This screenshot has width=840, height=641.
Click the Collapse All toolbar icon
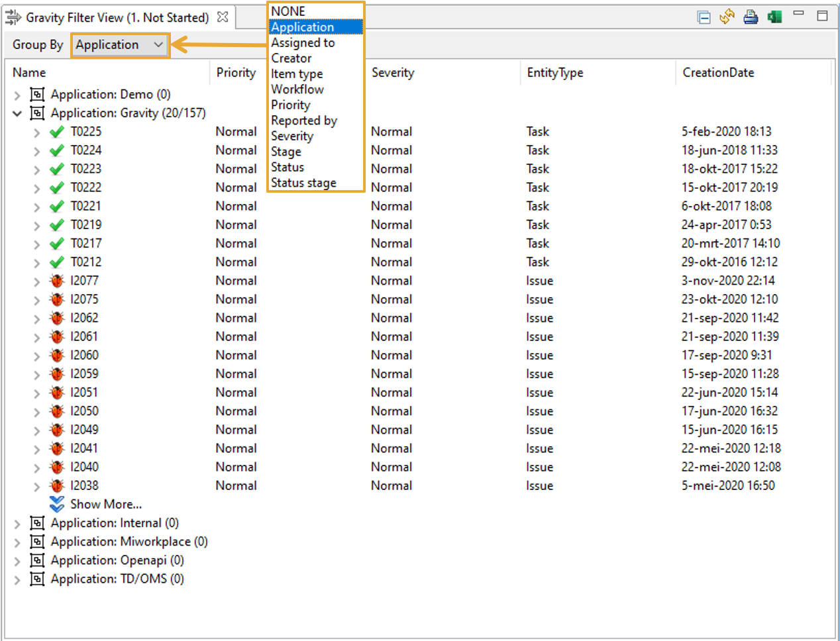tap(704, 17)
